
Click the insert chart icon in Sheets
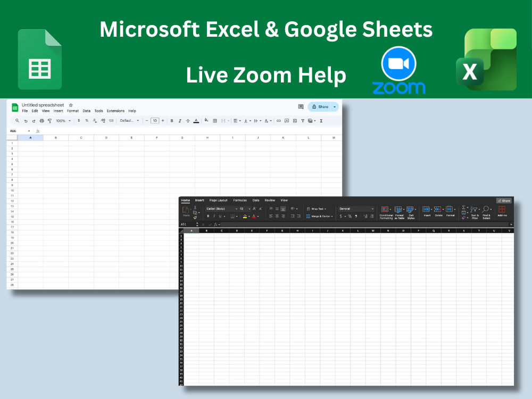tap(295, 121)
